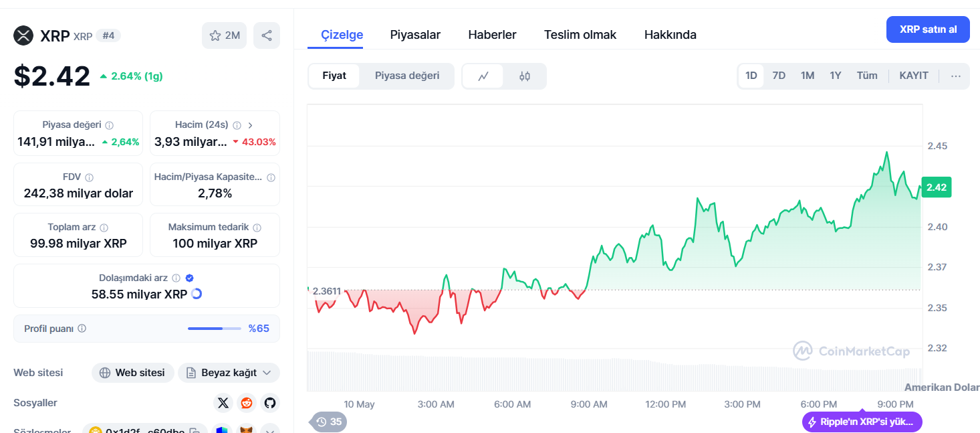Click the XRP satın al button
This screenshot has width=980, height=433.
click(928, 29)
